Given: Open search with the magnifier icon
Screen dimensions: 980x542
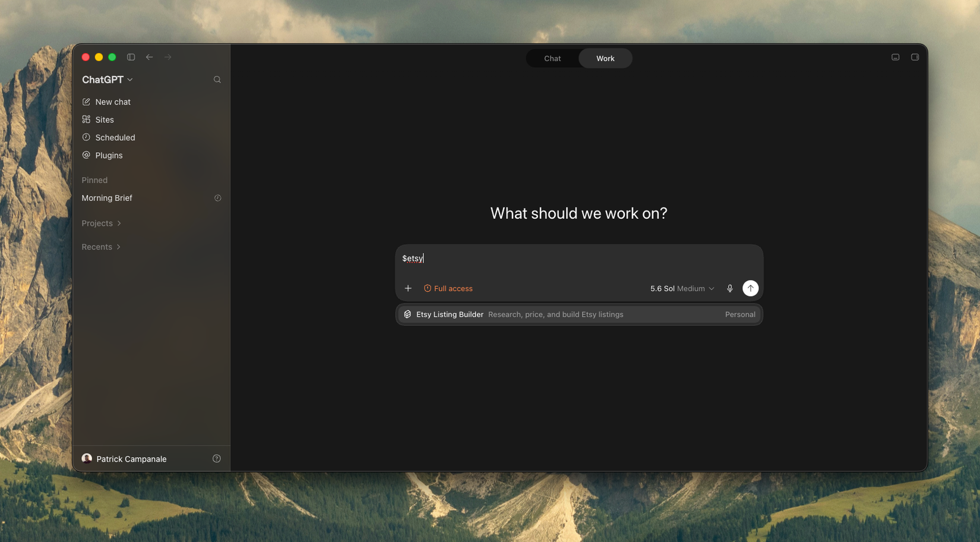Looking at the screenshot, I should point(217,80).
